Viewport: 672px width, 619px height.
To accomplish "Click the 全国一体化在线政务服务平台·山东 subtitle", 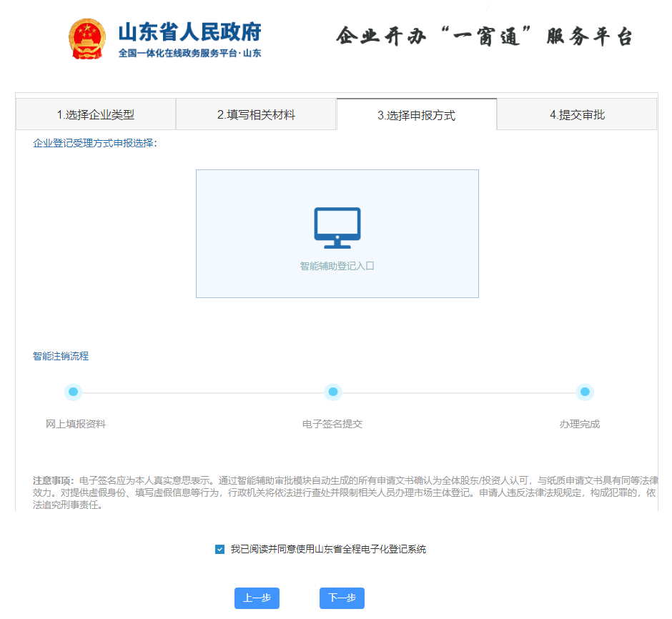I will coord(190,53).
